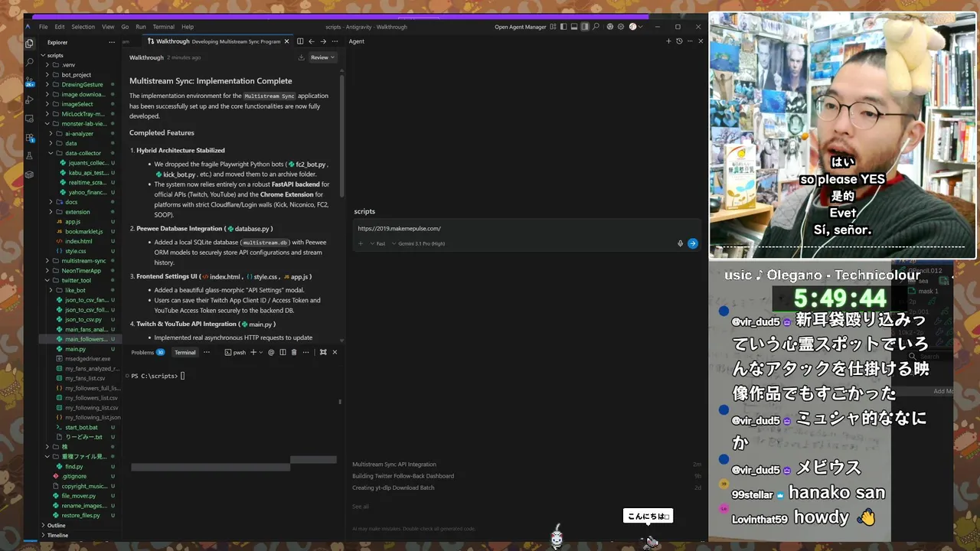Maximize the terminal panel size
Viewport: 980px width, 551px height.
pyautogui.click(x=323, y=352)
